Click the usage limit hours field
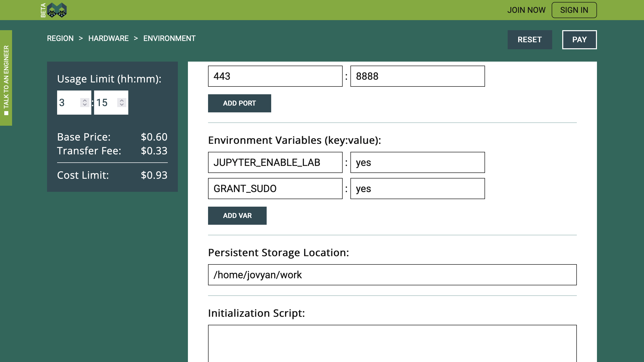The image size is (644, 362). (x=74, y=103)
